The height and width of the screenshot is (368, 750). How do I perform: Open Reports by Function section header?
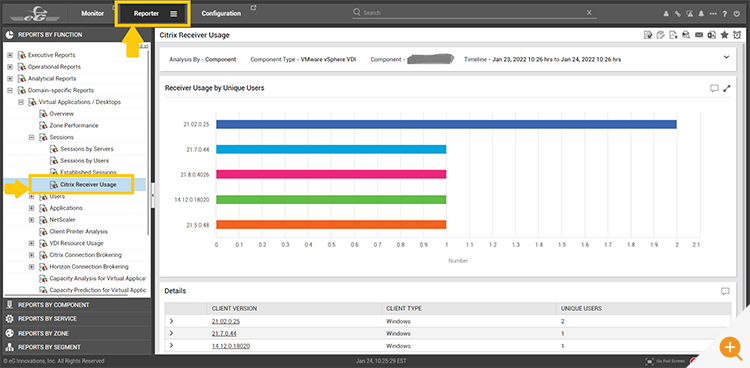(x=77, y=35)
